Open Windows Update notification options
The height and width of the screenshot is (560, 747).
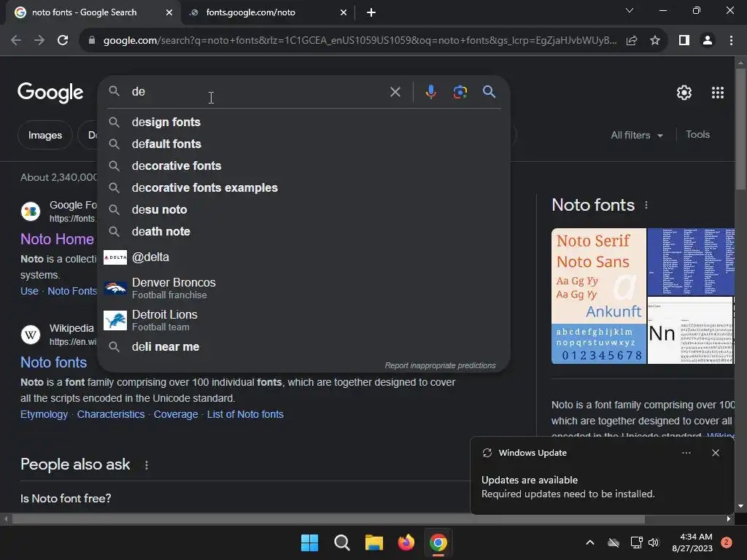click(x=686, y=453)
